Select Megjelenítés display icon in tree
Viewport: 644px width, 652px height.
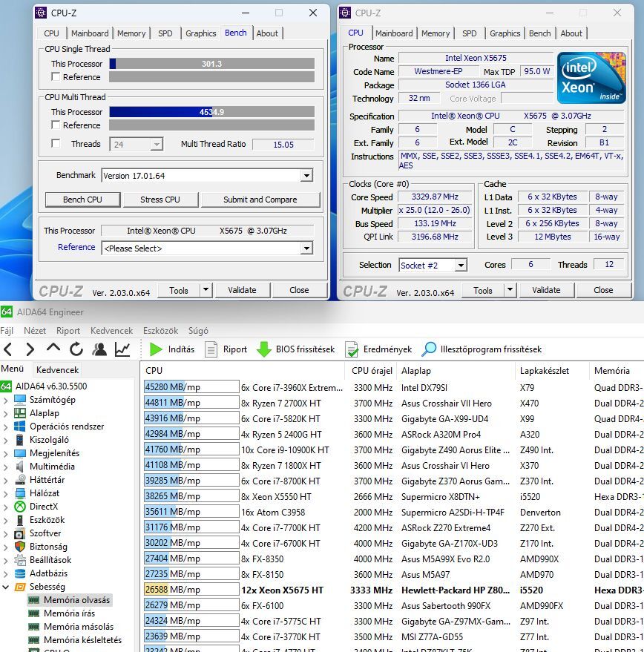20,452
